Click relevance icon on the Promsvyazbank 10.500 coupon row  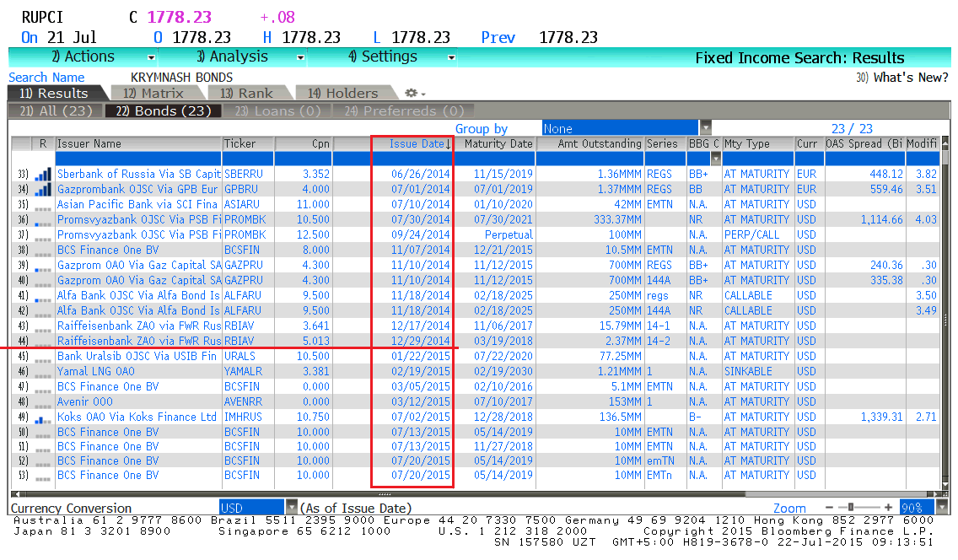pos(43,221)
